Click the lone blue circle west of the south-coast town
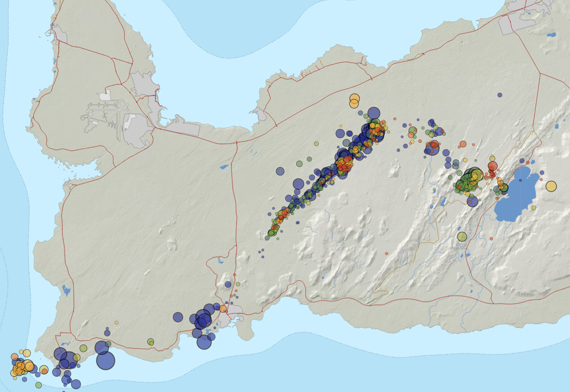The image size is (570, 392). click(x=178, y=317)
